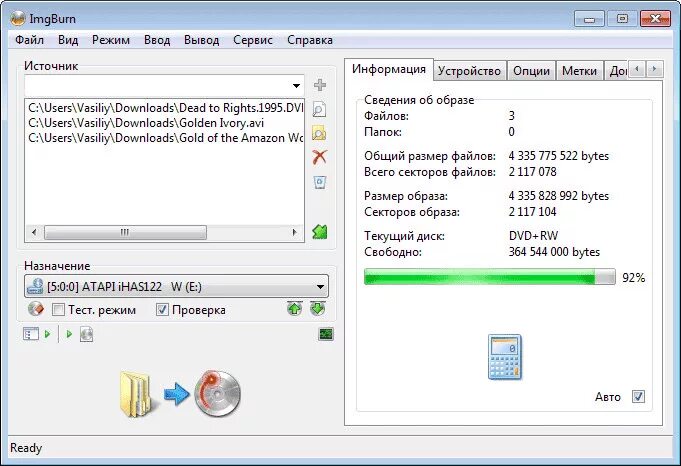Click the source list scroll right arrow
The width and height of the screenshot is (681, 466).
(x=294, y=232)
